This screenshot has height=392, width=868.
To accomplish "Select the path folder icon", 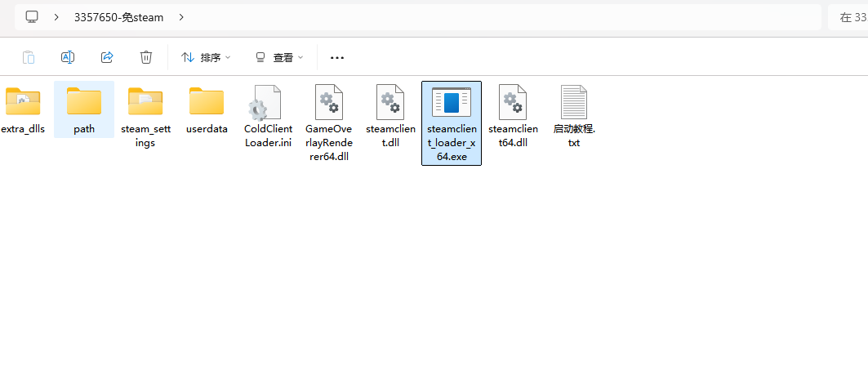I will (84, 101).
